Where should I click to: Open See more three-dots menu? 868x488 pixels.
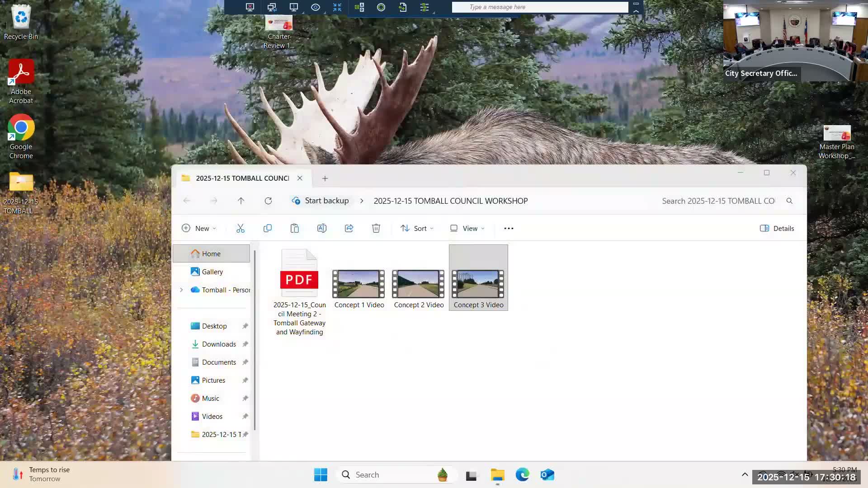click(x=509, y=228)
